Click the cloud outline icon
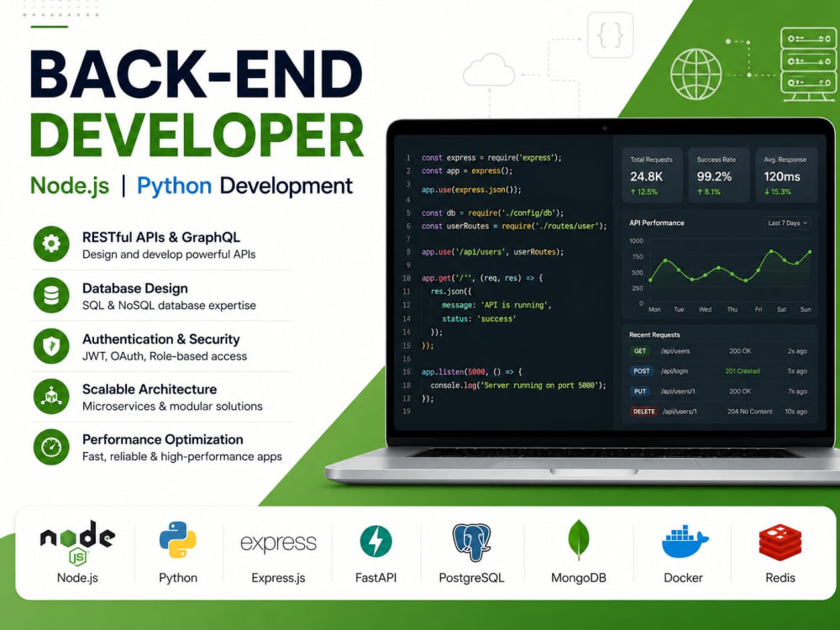The height and width of the screenshot is (630, 840). click(489, 71)
